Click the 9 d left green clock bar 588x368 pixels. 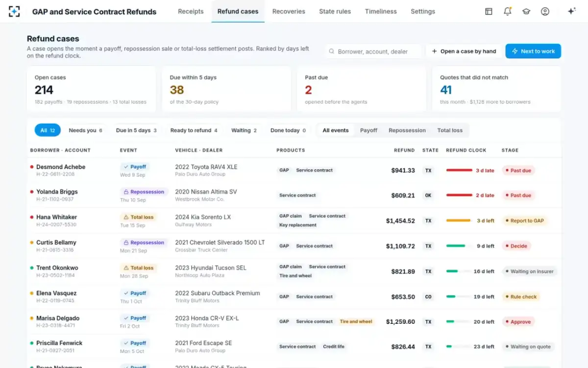459,246
